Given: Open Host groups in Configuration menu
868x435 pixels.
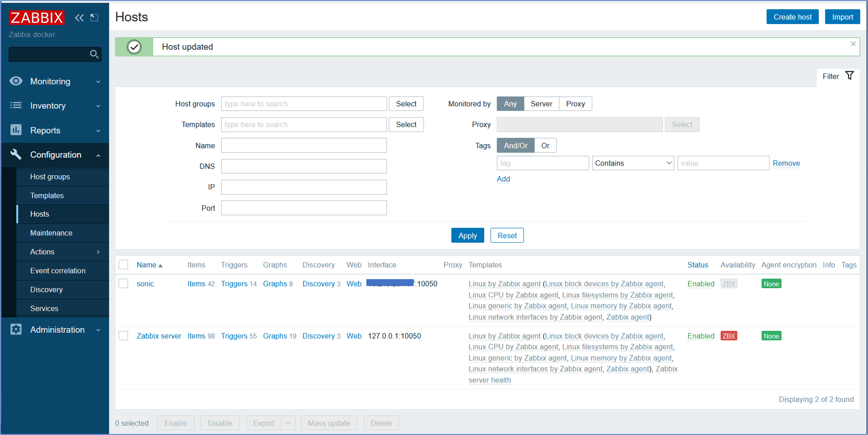Looking at the screenshot, I should click(x=50, y=176).
